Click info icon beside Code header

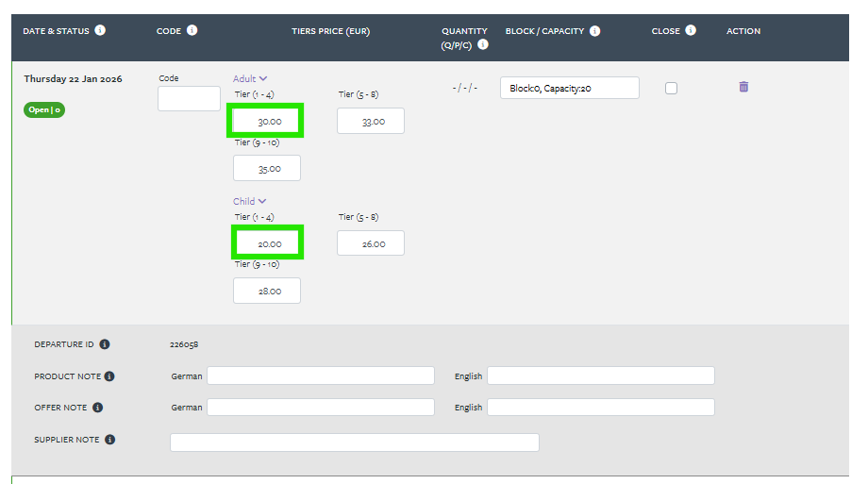click(192, 30)
